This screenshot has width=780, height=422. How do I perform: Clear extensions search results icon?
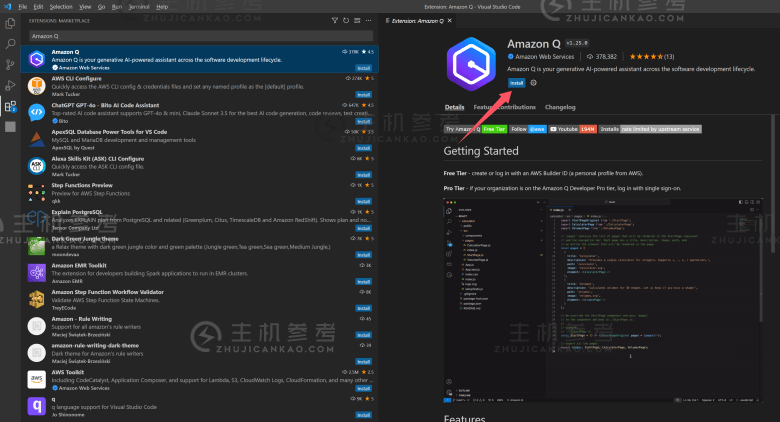(357, 20)
